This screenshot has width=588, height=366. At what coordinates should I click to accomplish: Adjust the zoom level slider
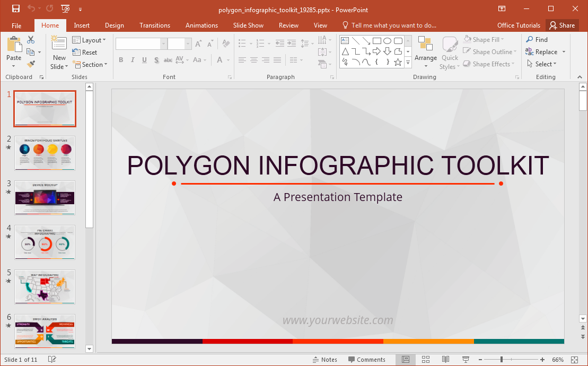pyautogui.click(x=502, y=360)
